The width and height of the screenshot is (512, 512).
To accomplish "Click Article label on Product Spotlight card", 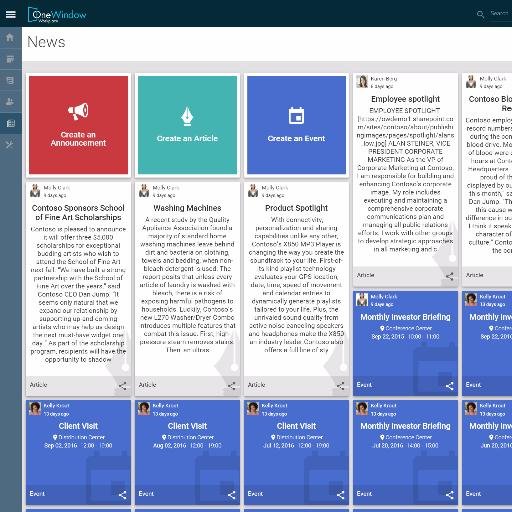I will tap(256, 385).
